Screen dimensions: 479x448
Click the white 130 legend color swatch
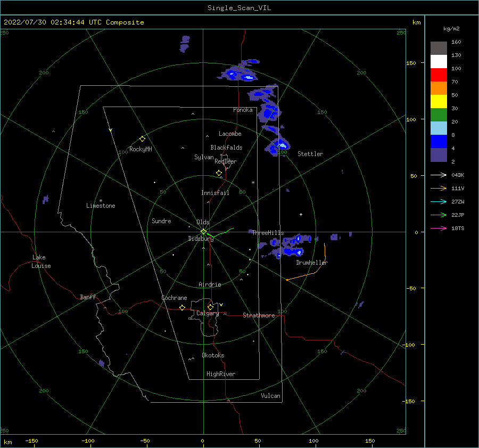click(439, 62)
